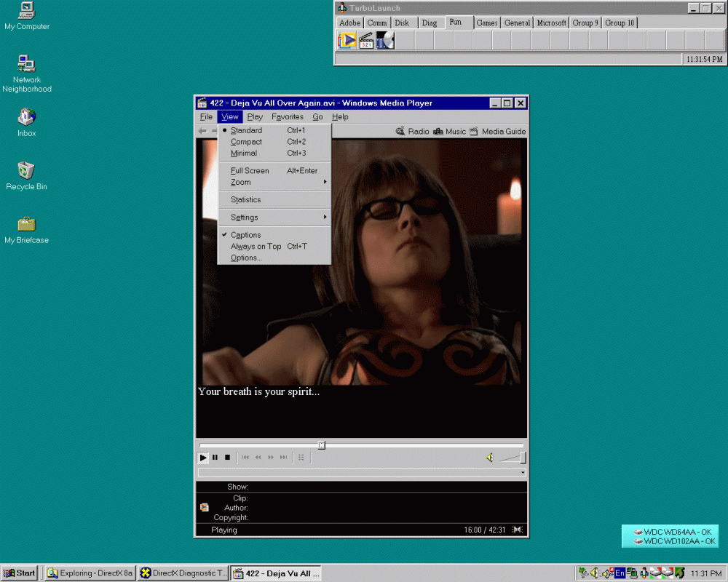Image resolution: width=728 pixels, height=582 pixels.
Task: Open the dropdown below the playback controls
Action: pyautogui.click(x=523, y=473)
